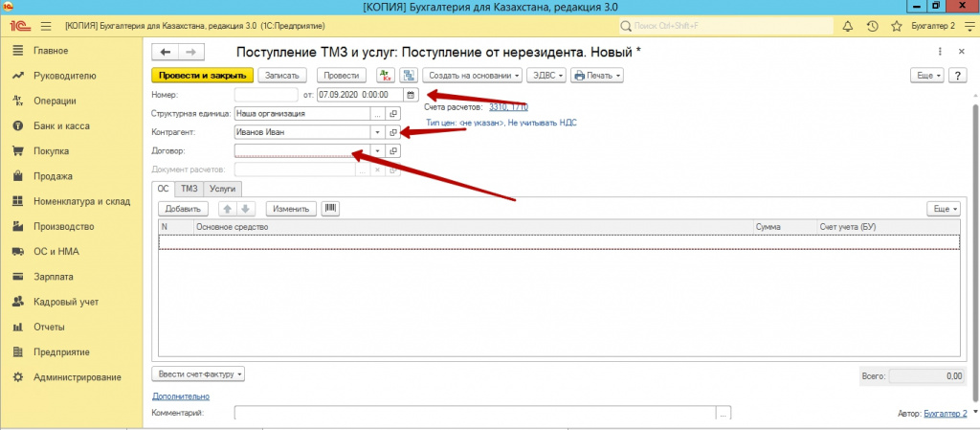Click Структурная единица ellipsis select button
This screenshot has height=430, width=980.
[377, 114]
